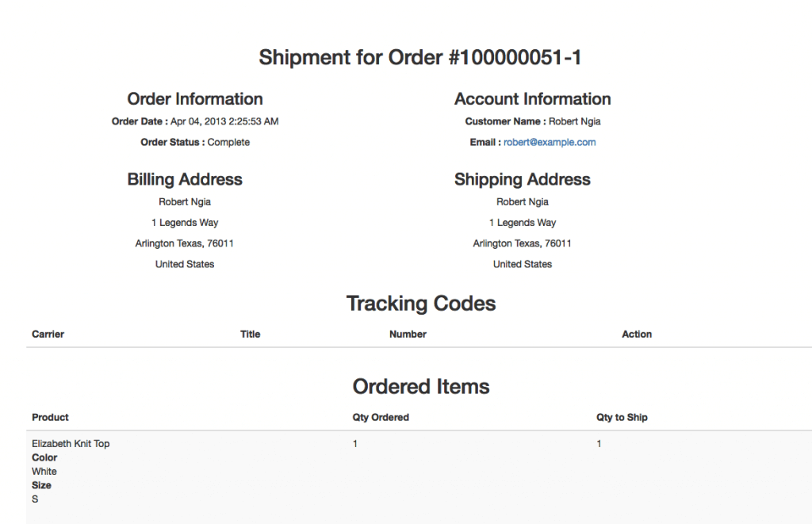Click the Qty to Ship column header
The width and height of the screenshot is (812, 524).
click(622, 418)
